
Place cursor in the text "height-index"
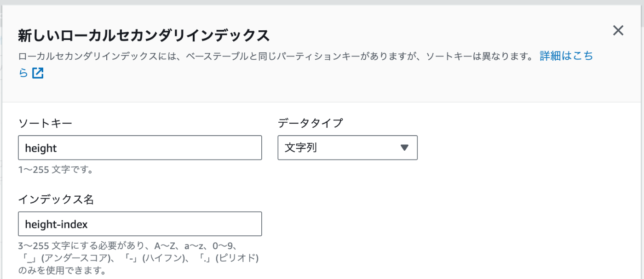56,224
